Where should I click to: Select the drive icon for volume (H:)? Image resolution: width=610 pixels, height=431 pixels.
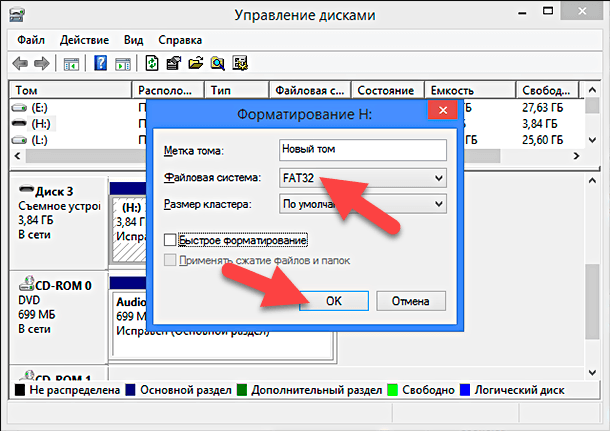click(19, 124)
